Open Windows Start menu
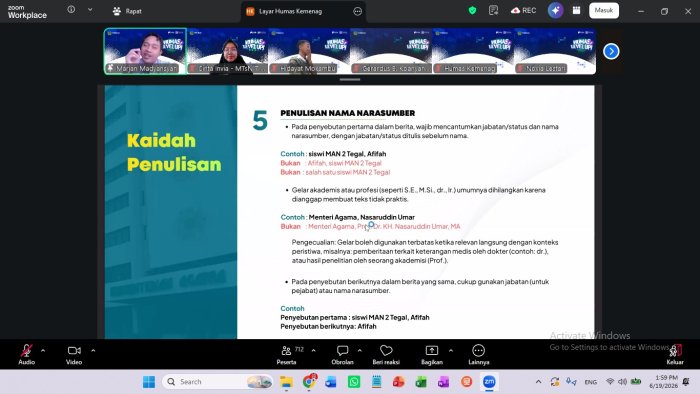This screenshot has height=394, width=700. pyautogui.click(x=149, y=382)
